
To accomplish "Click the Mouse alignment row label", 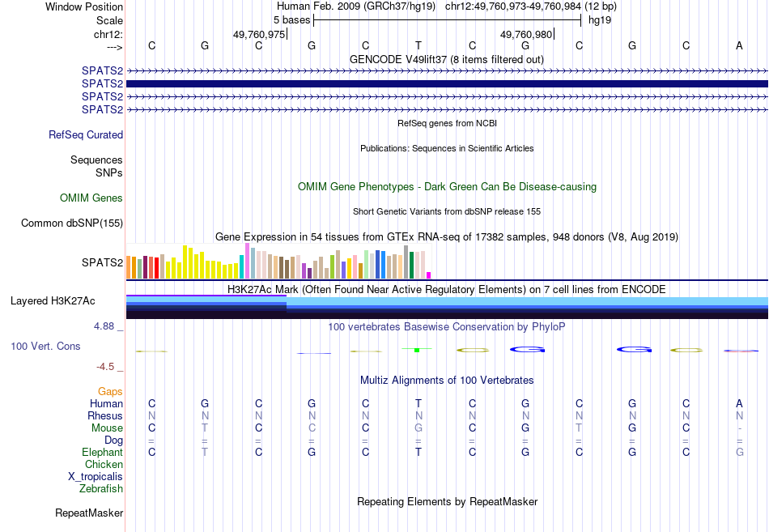I will pos(107,428).
